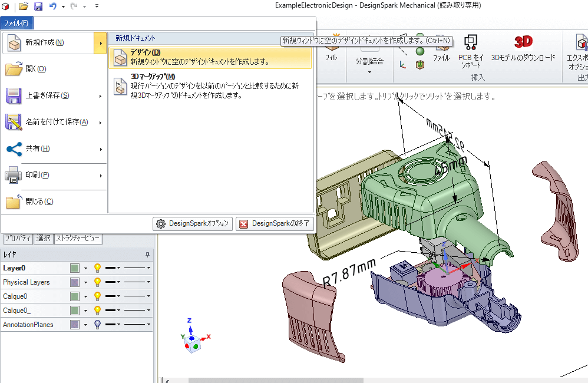Hide the Calque0 layer via its lightbulb
The image size is (588, 383).
[x=97, y=296]
